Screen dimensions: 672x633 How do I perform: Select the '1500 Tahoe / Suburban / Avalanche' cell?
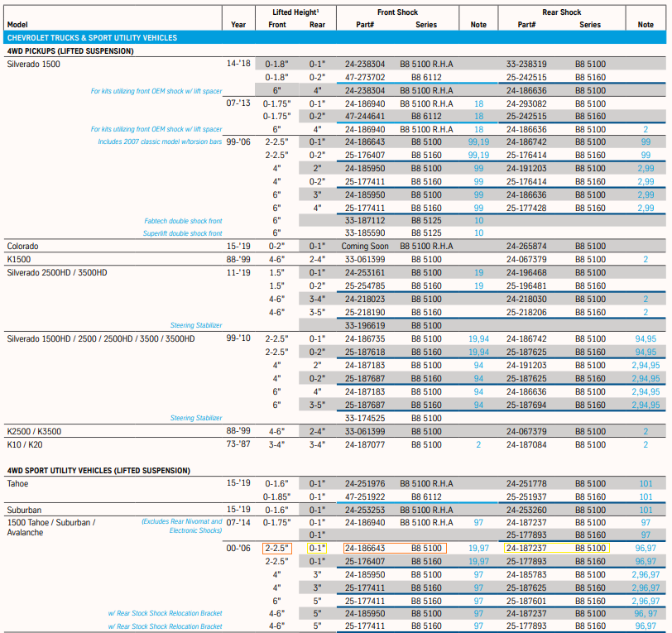click(51, 528)
